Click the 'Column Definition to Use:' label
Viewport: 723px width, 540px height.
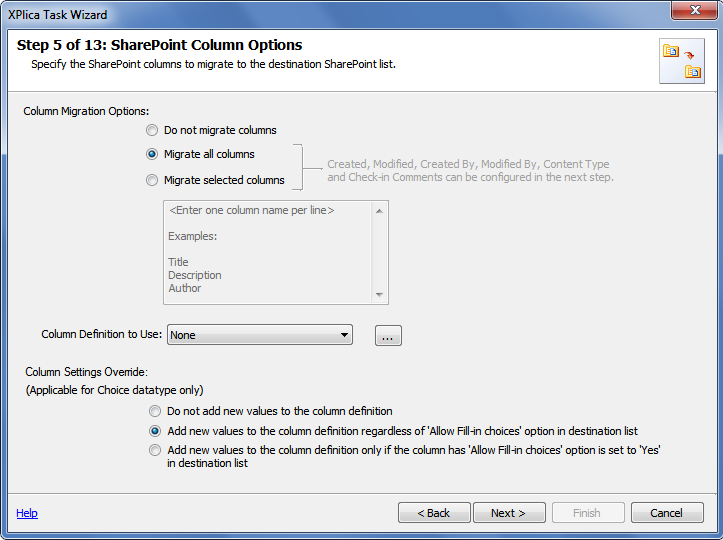(x=101, y=334)
